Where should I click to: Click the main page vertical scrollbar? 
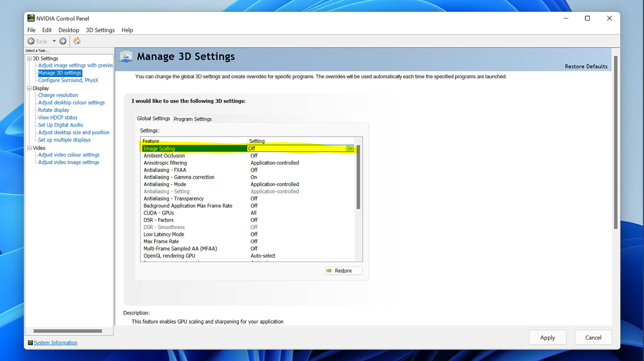point(616,143)
